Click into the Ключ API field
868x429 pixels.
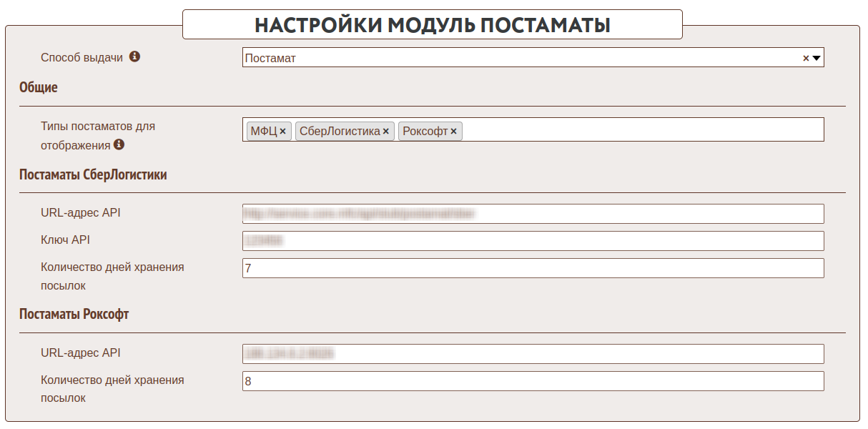tap(533, 241)
